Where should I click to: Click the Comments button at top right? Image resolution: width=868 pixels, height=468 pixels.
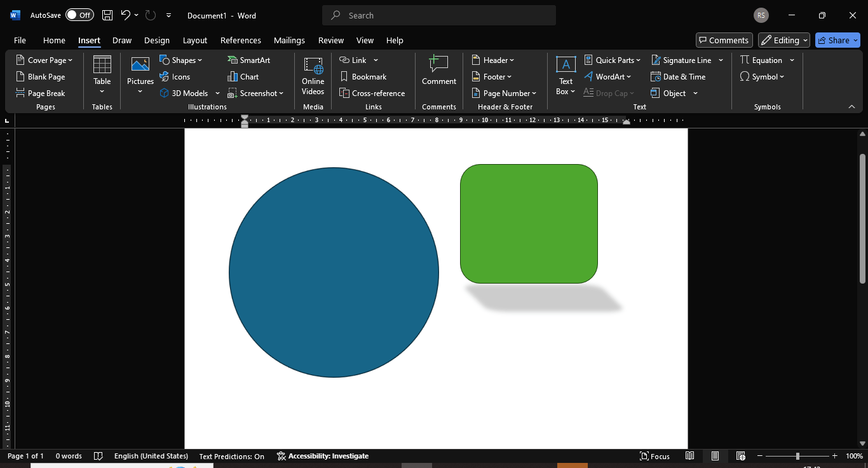(724, 40)
